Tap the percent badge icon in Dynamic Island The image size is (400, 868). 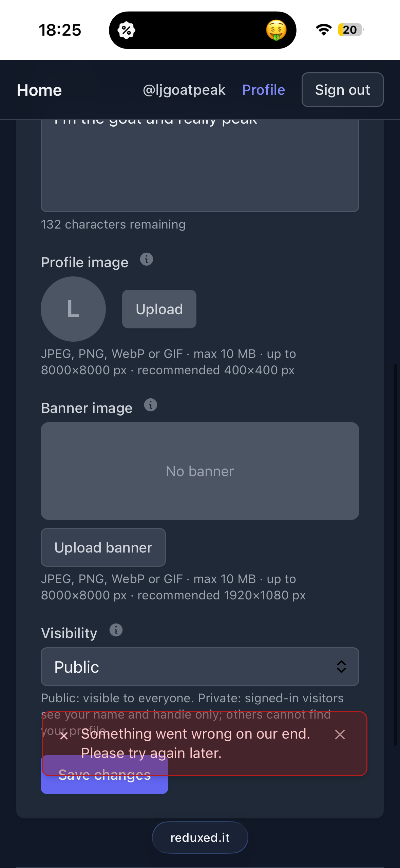coord(126,30)
